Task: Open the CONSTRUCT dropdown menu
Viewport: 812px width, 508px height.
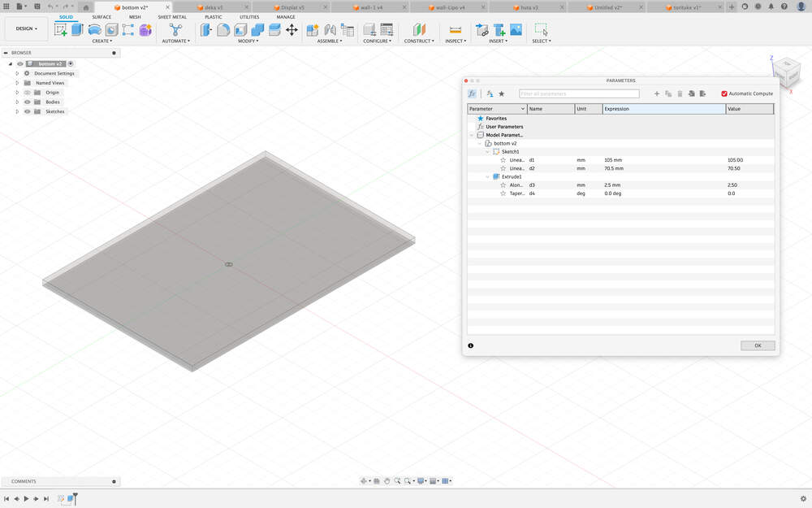Action: tap(419, 41)
